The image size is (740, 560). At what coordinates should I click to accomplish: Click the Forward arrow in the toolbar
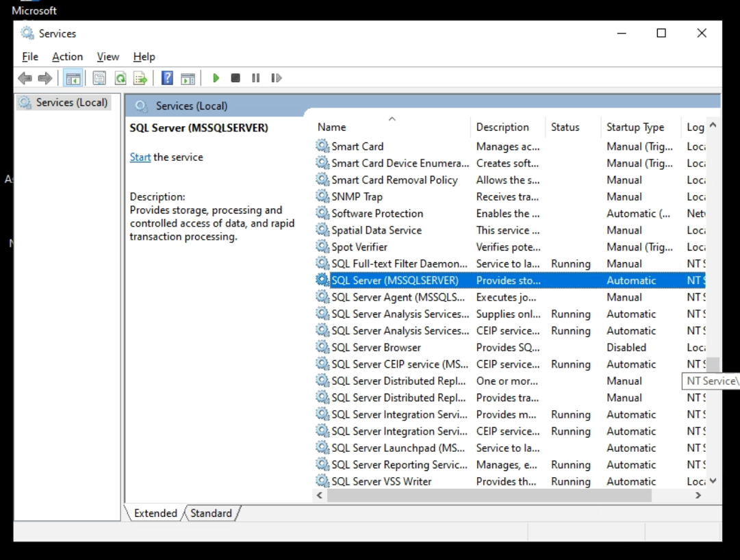click(44, 78)
